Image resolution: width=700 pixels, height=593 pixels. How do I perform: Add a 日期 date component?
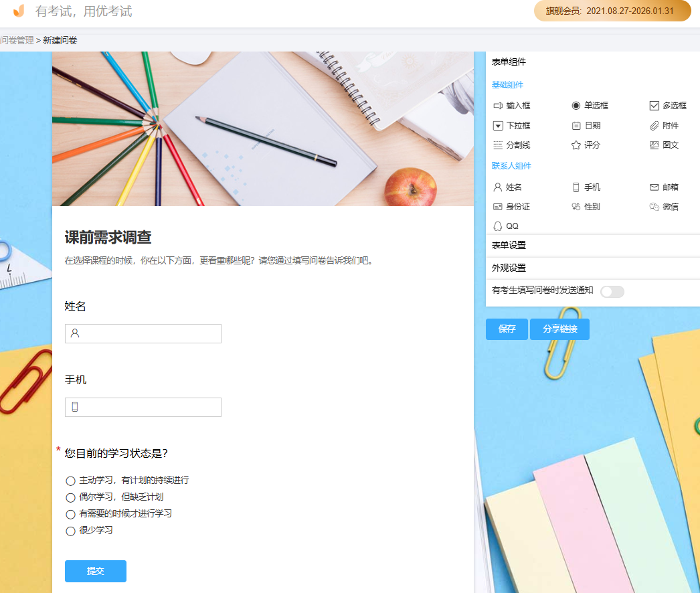tap(586, 125)
